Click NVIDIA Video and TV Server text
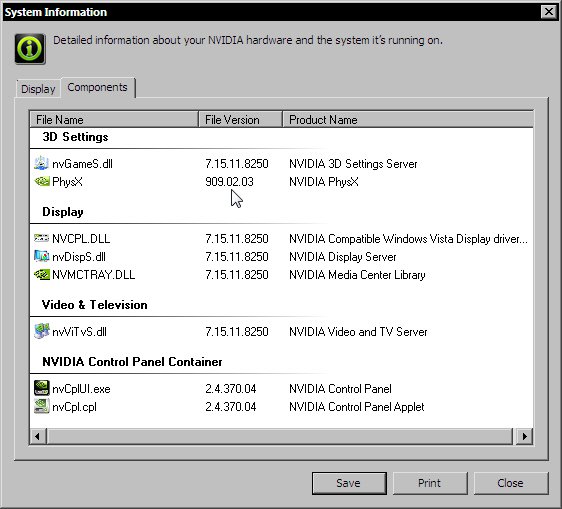 (358, 332)
